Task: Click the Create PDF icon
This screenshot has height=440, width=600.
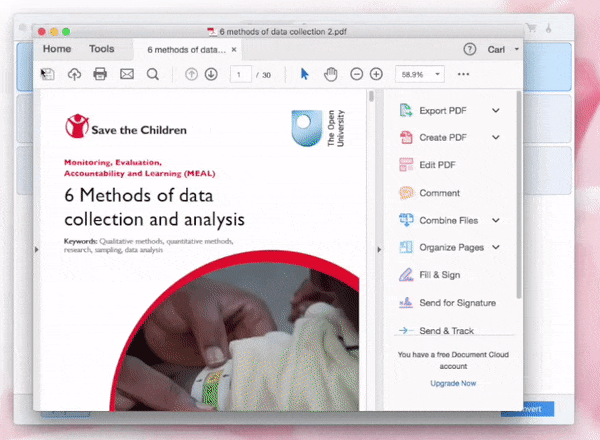Action: point(406,137)
